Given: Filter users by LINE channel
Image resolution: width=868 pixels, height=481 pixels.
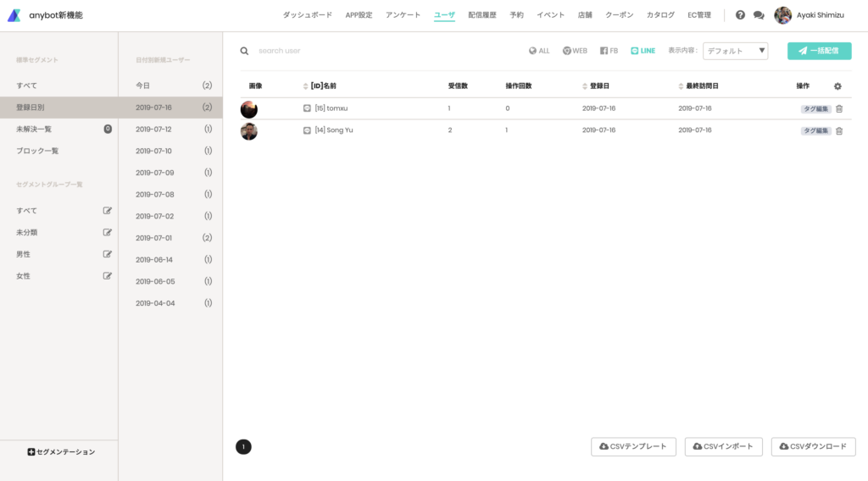Looking at the screenshot, I should tap(643, 51).
